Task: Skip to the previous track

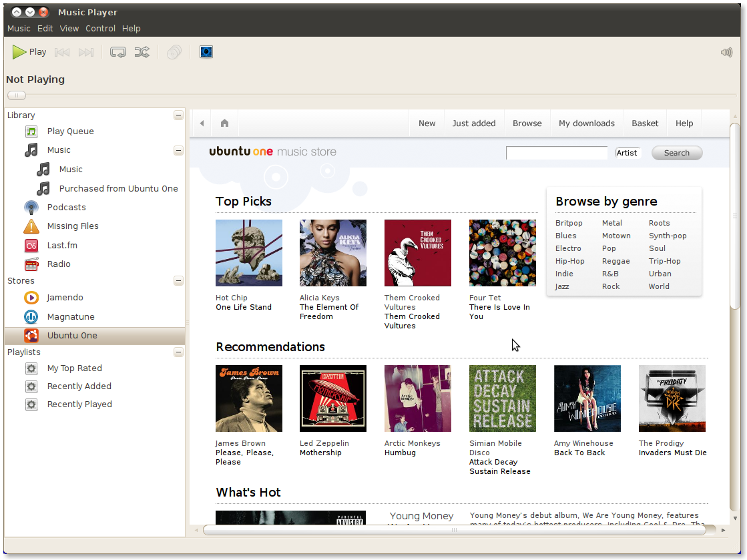Action: click(62, 52)
